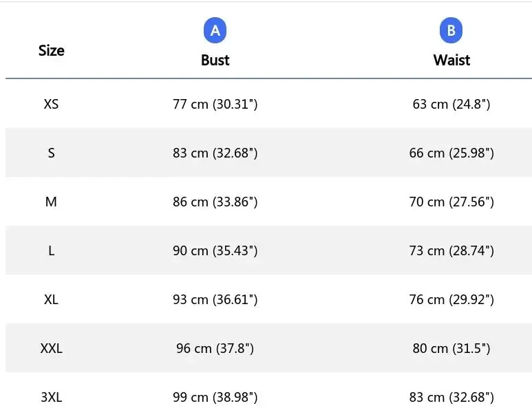The height and width of the screenshot is (419, 532).
Task: Click the Waist column header
Action: point(451,60)
